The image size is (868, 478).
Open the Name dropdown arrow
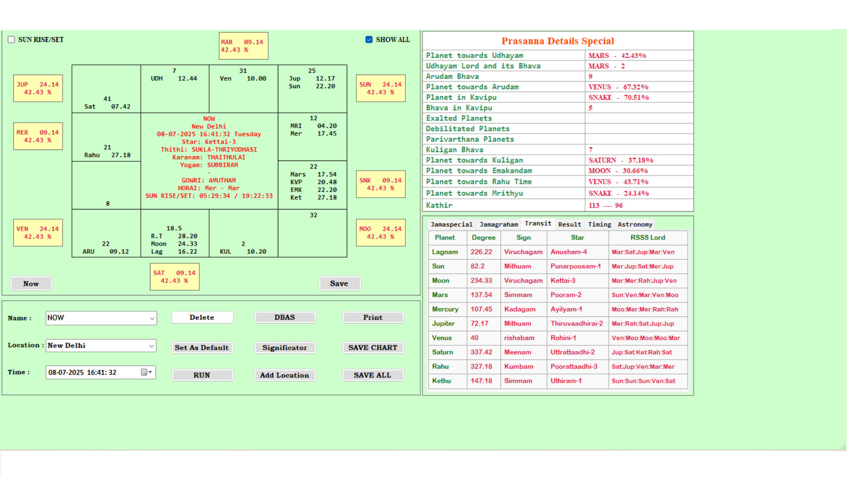pyautogui.click(x=152, y=318)
